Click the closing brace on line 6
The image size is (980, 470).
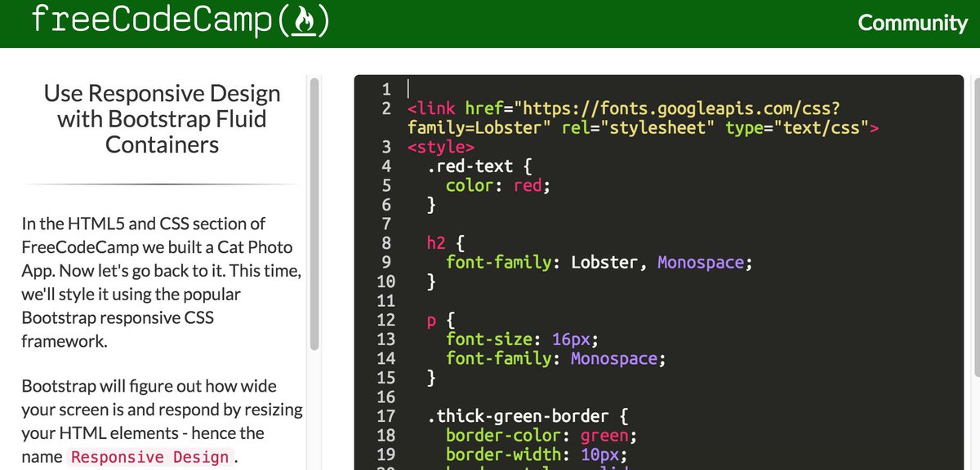tap(431, 205)
